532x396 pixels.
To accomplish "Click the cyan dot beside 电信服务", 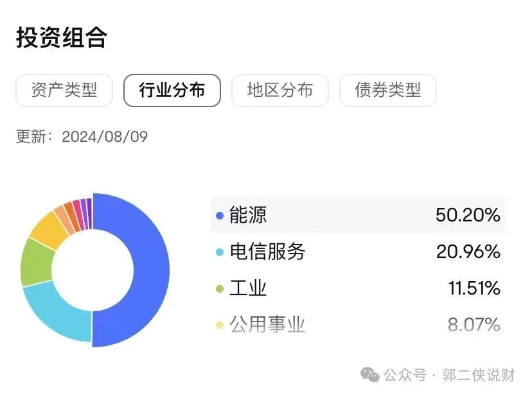I will (x=220, y=252).
